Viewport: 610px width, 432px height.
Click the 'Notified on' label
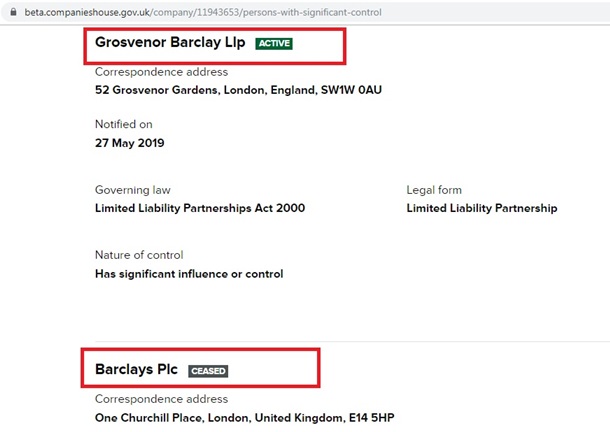tap(122, 124)
